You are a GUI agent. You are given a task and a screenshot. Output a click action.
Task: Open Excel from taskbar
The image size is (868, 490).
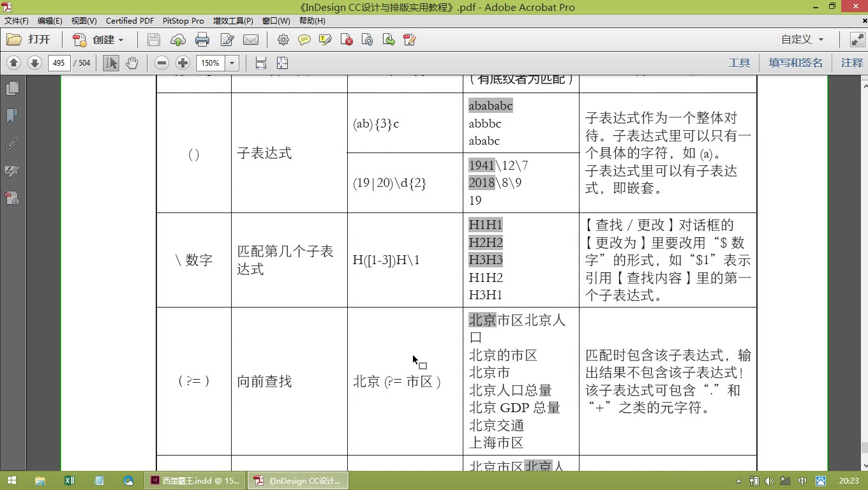(x=70, y=480)
